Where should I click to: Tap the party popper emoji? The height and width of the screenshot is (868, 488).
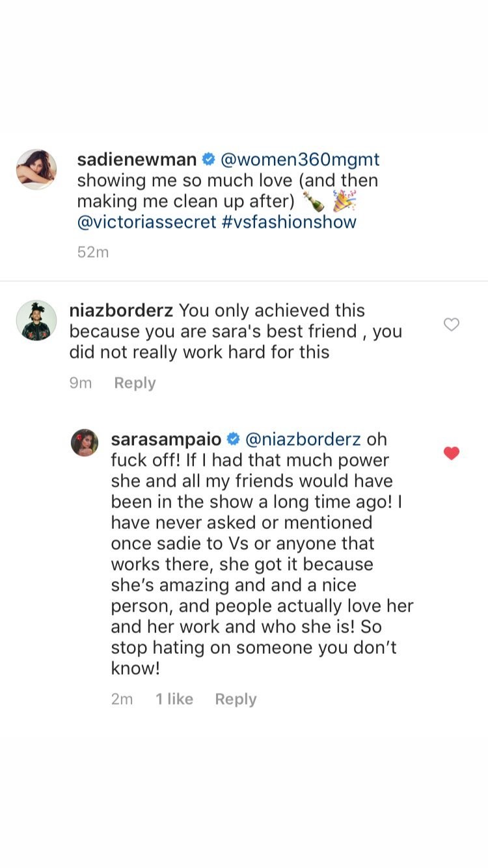tap(344, 201)
